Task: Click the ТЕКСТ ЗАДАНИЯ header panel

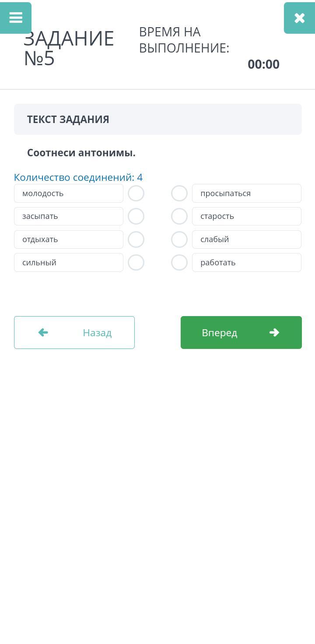Action: [x=158, y=120]
